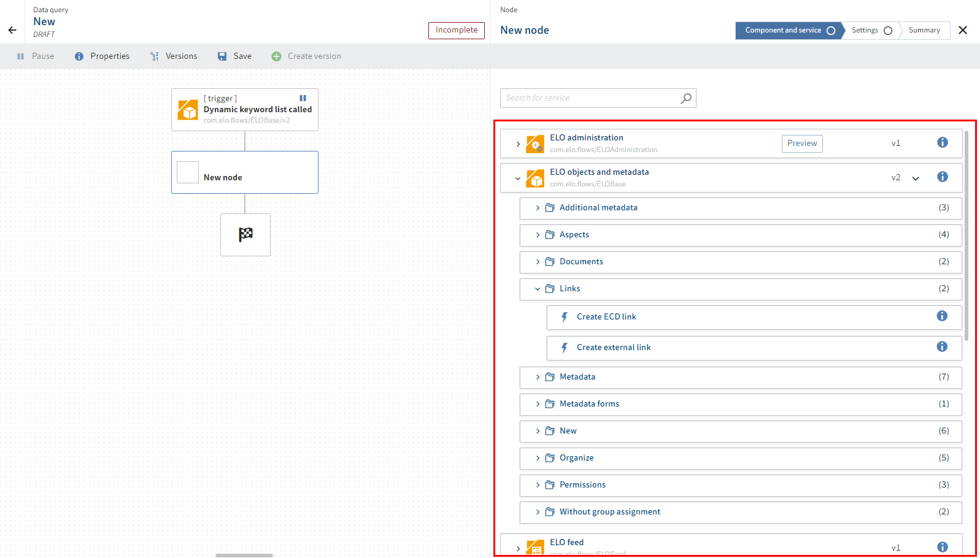
Task: Expand Without group assignment folder
Action: 538,512
